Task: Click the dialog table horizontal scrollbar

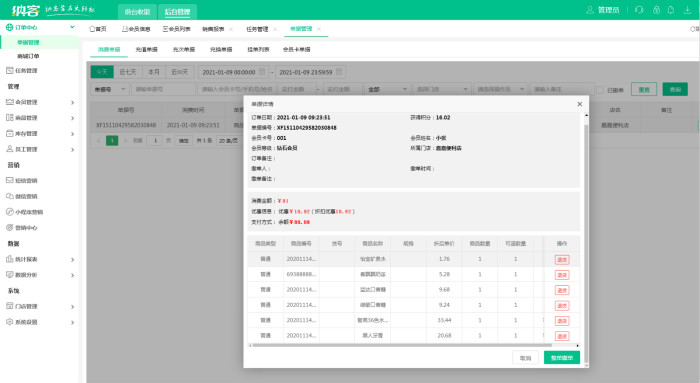Action: 402,346
